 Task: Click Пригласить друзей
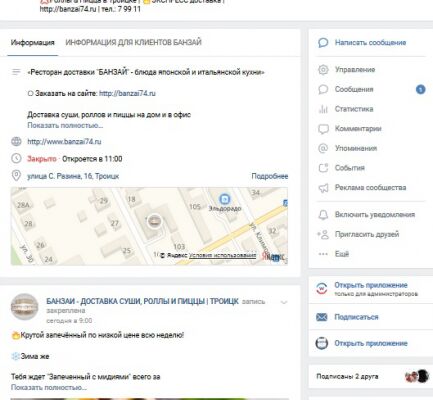pos(367,234)
